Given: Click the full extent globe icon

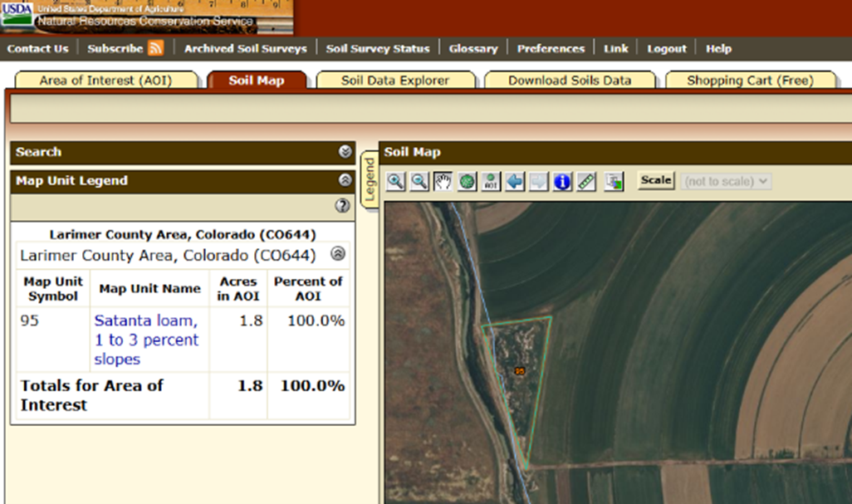Looking at the screenshot, I should click(x=467, y=181).
